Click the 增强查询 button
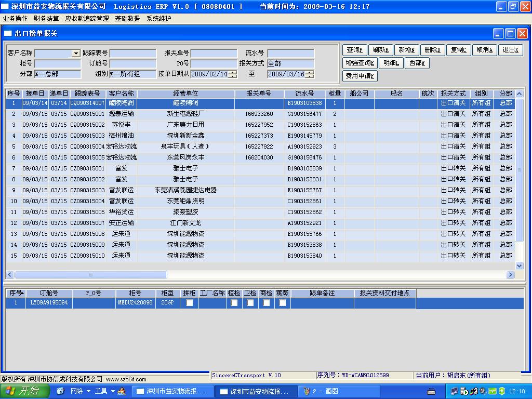532x399 pixels. pos(360,63)
